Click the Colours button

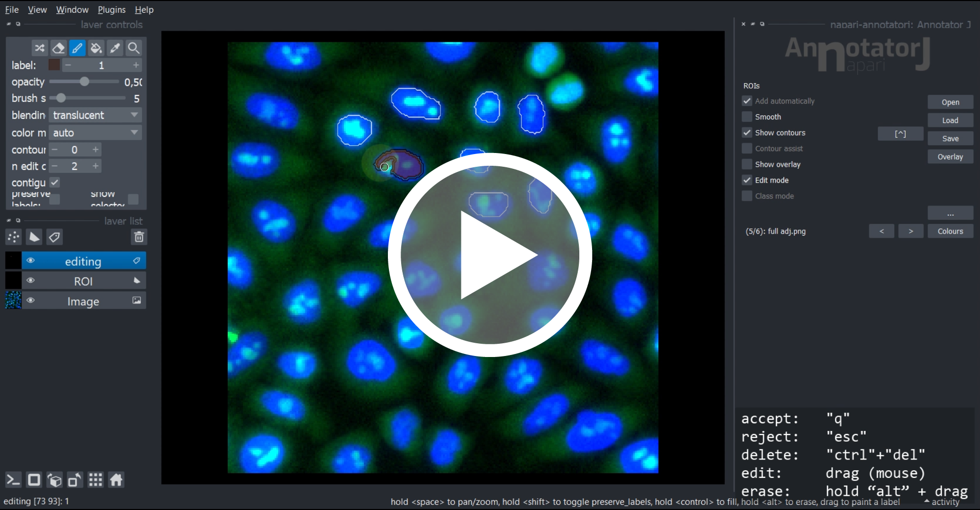[950, 231]
